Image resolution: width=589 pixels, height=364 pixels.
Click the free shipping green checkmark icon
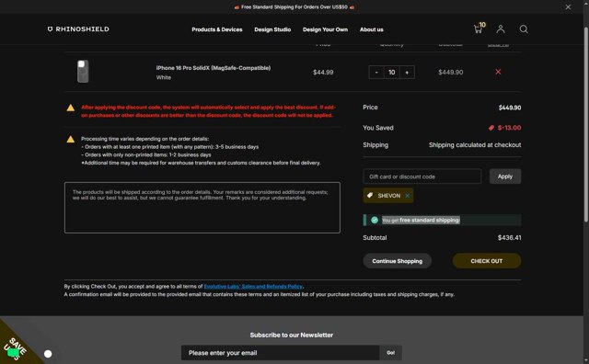375,220
